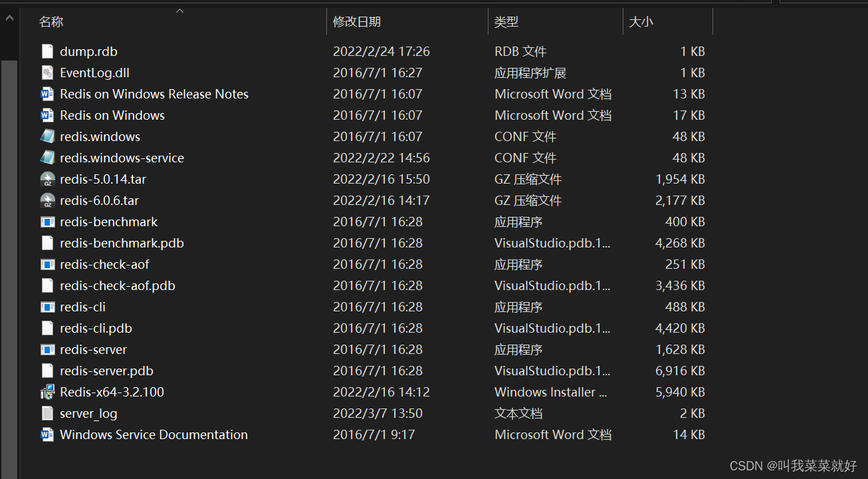Click the 13 KB size cell
The image size is (868, 479).
tap(689, 94)
